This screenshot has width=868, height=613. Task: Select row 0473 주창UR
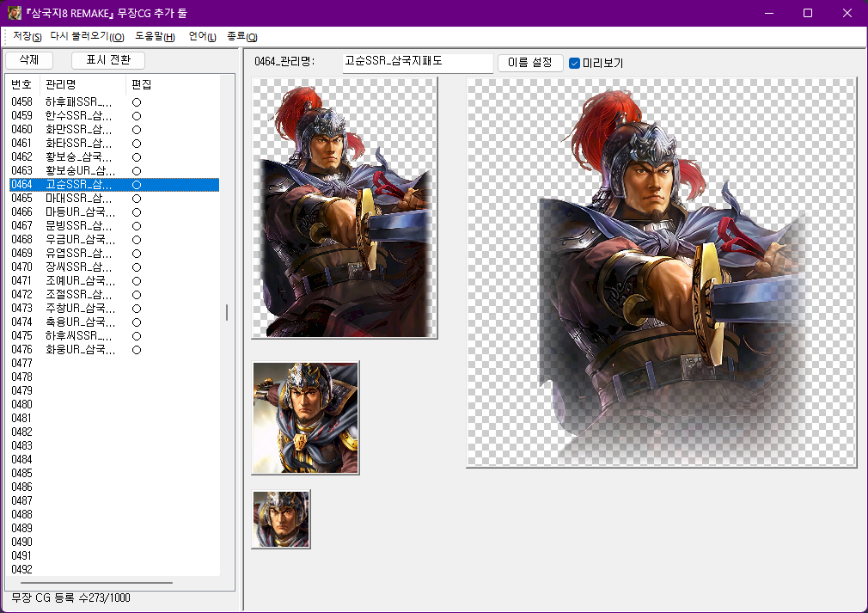click(114, 309)
